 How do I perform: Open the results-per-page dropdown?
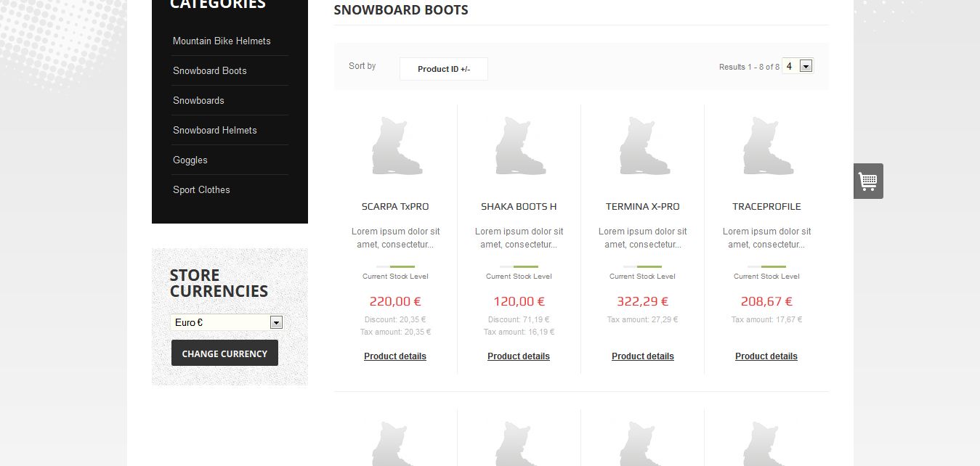(805, 66)
